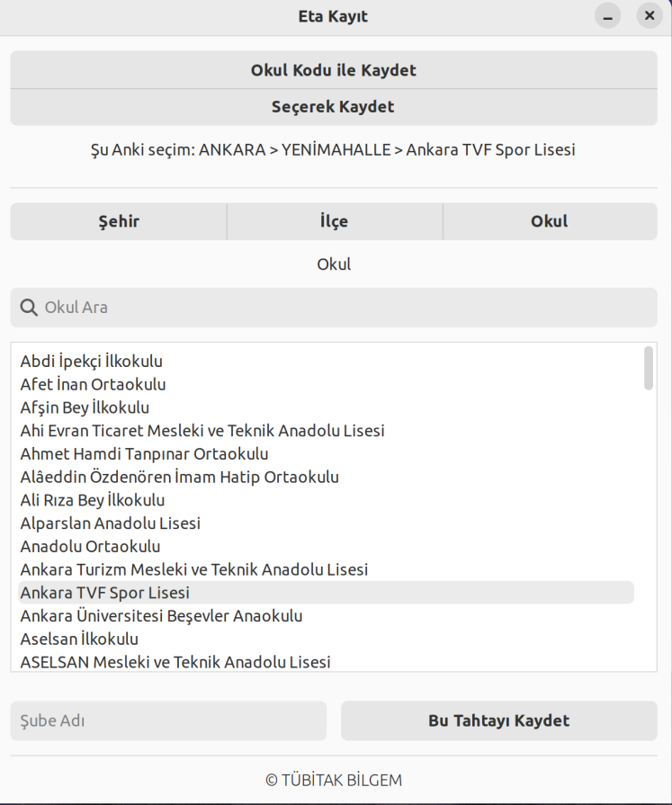Minimize the Eta Kayıt window
Image resolution: width=672 pixels, height=805 pixels.
point(608,17)
